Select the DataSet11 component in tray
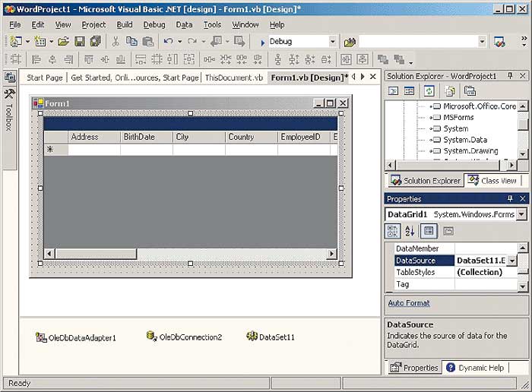The width and height of the screenshot is (532, 392). coord(271,337)
